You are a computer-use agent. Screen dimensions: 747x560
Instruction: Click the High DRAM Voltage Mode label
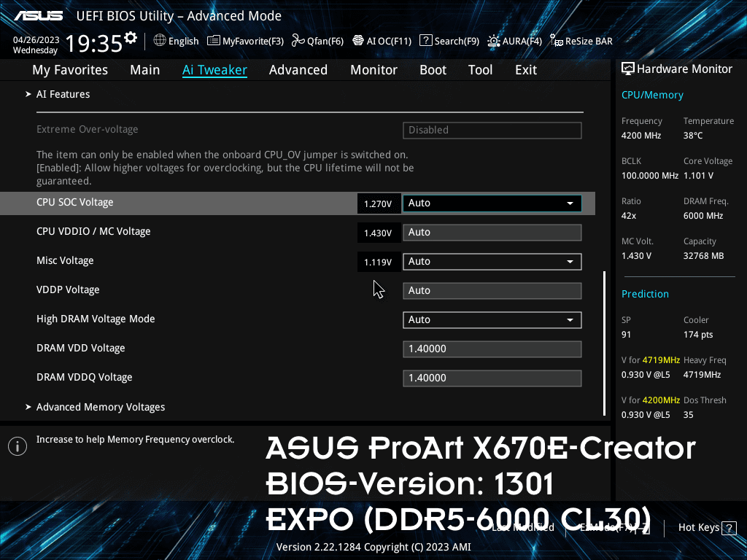[96, 319]
